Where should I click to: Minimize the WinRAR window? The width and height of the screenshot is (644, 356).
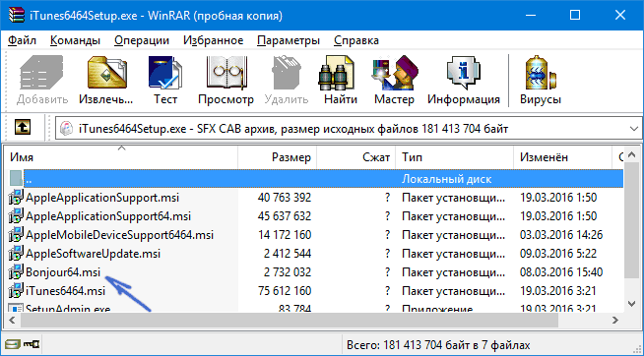[x=532, y=15]
